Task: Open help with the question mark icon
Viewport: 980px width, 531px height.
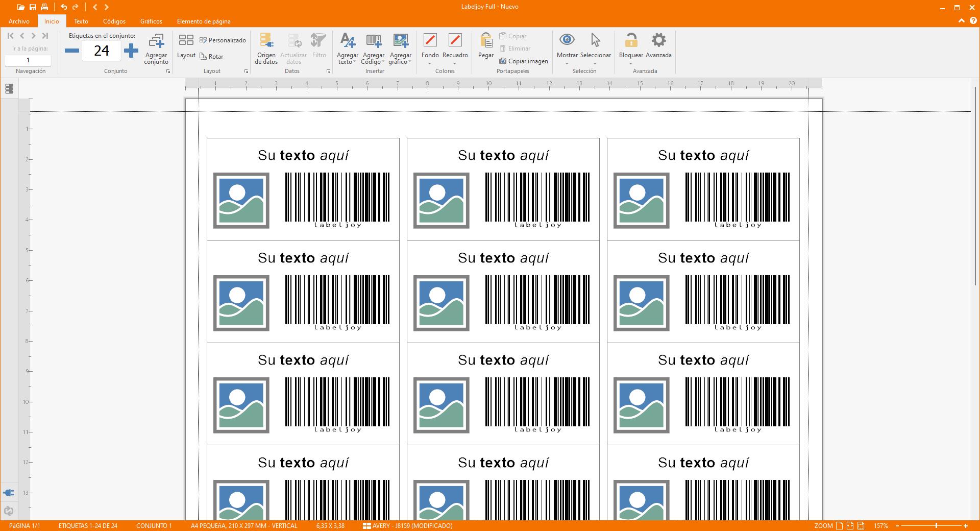Action: [973, 21]
